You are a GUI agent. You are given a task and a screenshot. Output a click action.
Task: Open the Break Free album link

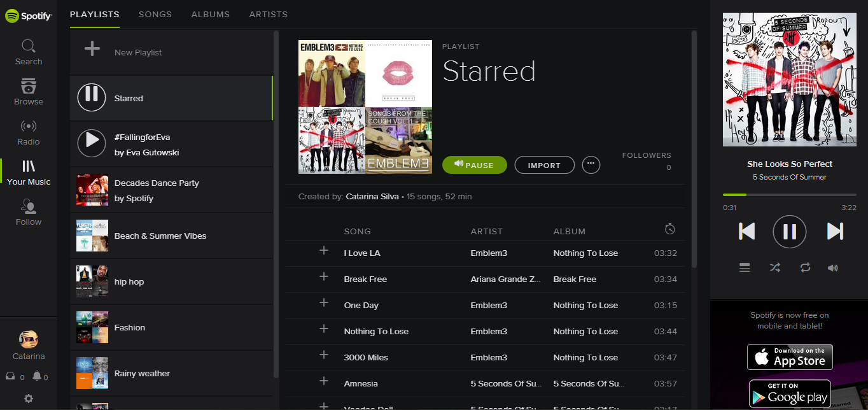coord(575,279)
